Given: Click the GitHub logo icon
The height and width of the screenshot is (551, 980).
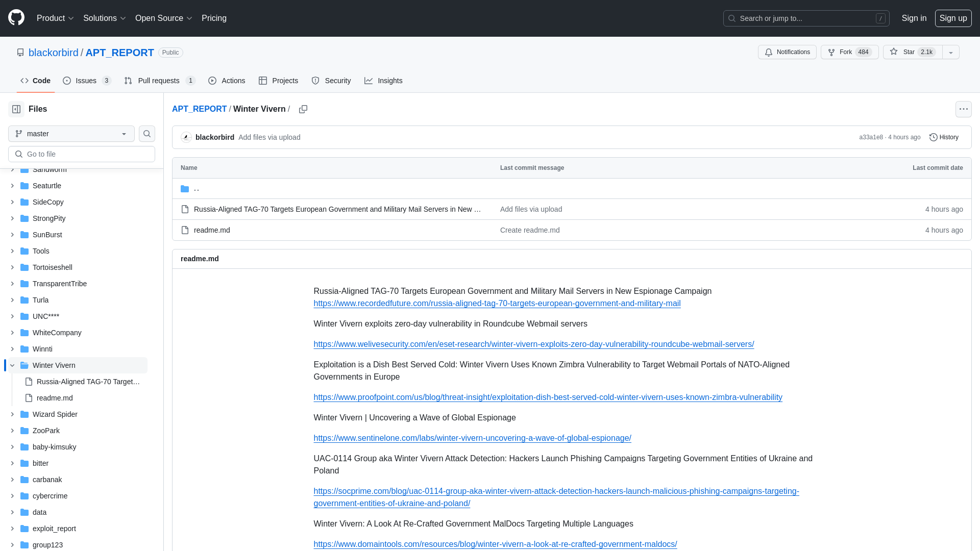Looking at the screenshot, I should [x=16, y=18].
